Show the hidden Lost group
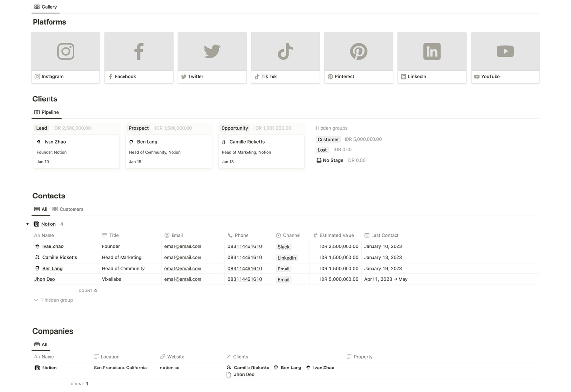The height and width of the screenshot is (392, 571). click(323, 150)
